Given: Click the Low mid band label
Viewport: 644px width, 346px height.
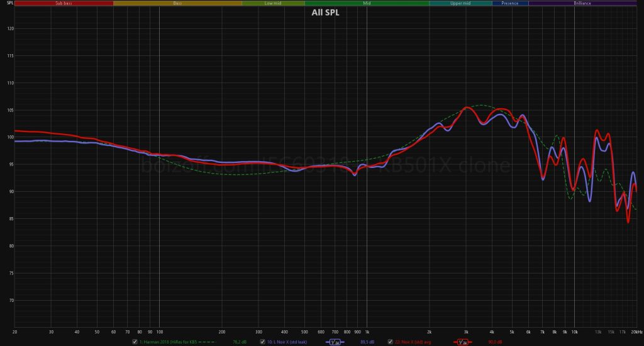Looking at the screenshot, I should (x=273, y=3).
